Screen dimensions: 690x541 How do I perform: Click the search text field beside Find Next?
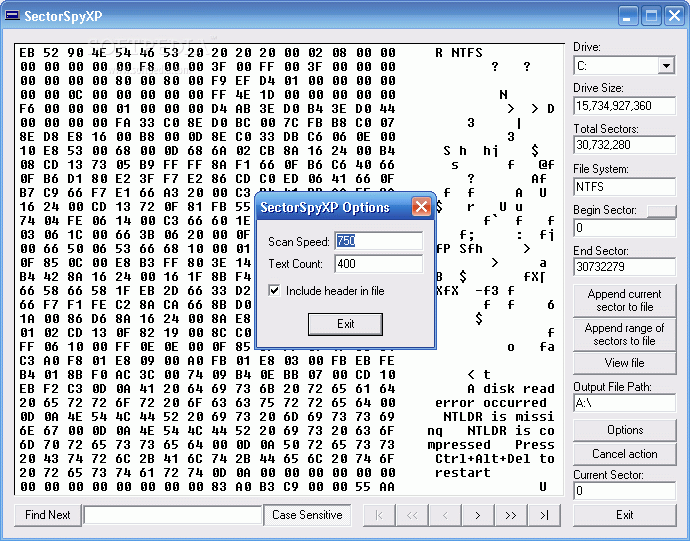click(173, 515)
